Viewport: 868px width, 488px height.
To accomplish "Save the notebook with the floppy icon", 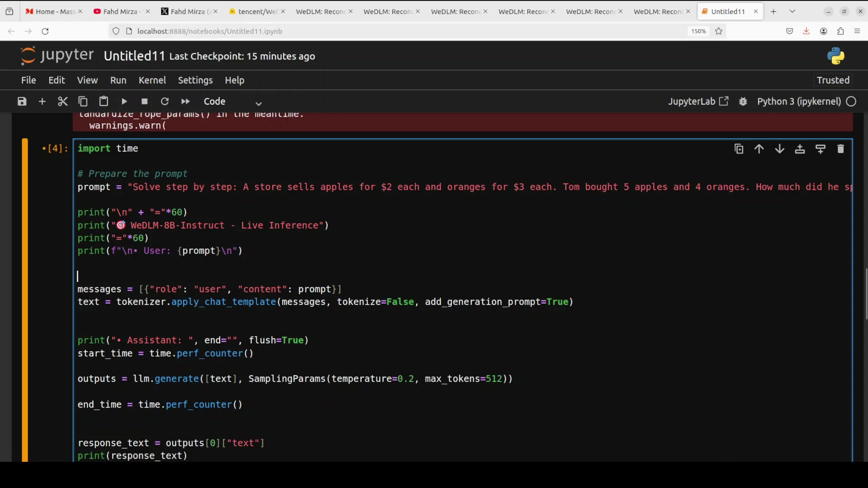I will tap(22, 102).
